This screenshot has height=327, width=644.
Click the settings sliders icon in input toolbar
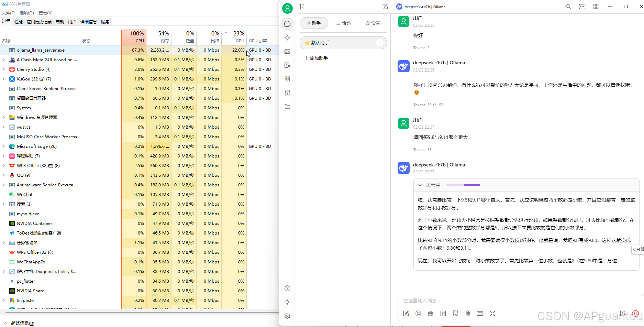[x=443, y=313]
